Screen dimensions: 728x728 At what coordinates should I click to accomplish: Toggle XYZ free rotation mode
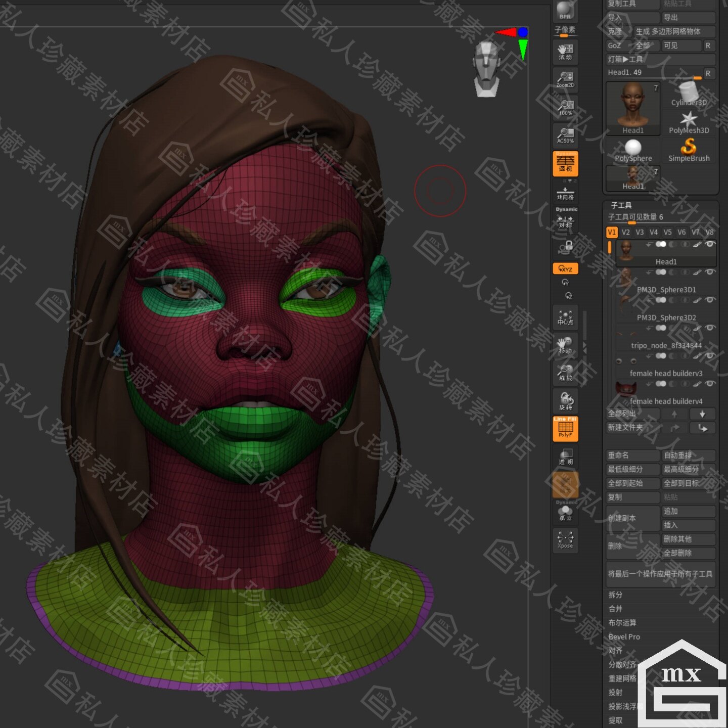coord(565,269)
